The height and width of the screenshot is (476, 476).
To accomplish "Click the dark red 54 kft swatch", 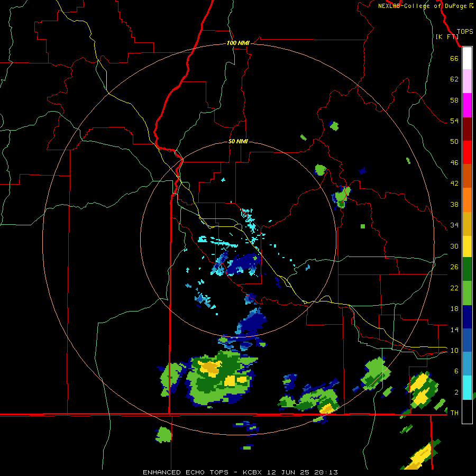I will (x=467, y=129).
